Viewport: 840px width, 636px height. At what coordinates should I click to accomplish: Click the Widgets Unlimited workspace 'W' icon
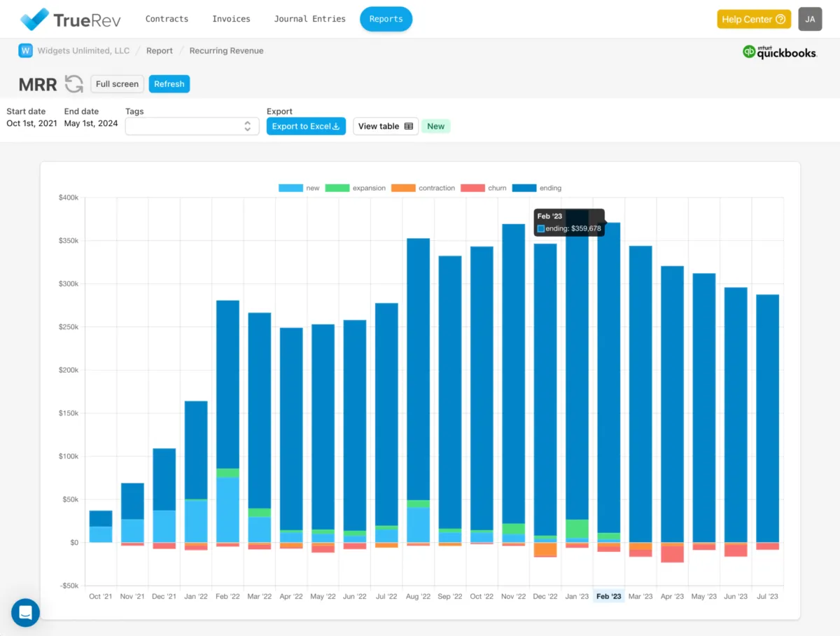point(25,50)
